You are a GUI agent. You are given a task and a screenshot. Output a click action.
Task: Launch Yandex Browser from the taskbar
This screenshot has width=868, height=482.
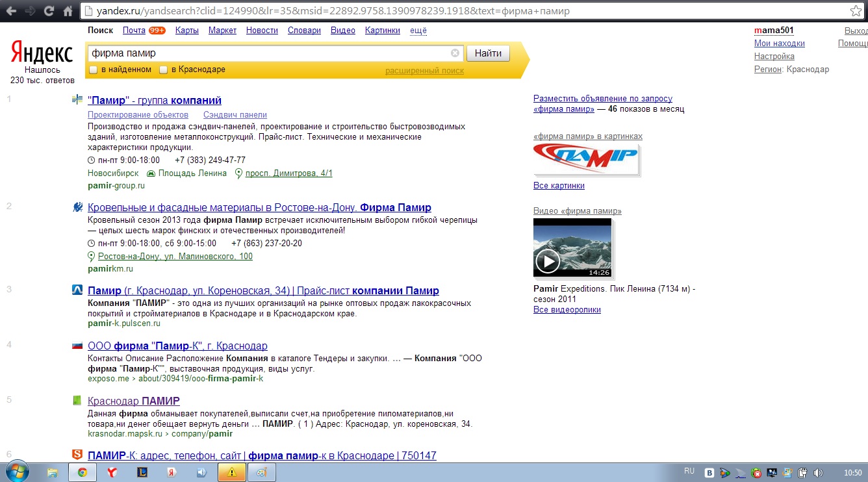112,472
